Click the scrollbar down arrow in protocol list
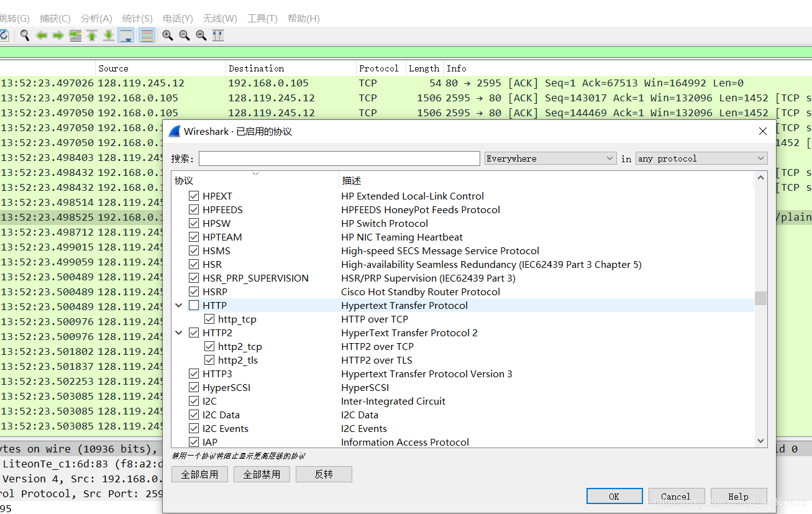Viewport: 812px width, 514px height. tap(760, 441)
